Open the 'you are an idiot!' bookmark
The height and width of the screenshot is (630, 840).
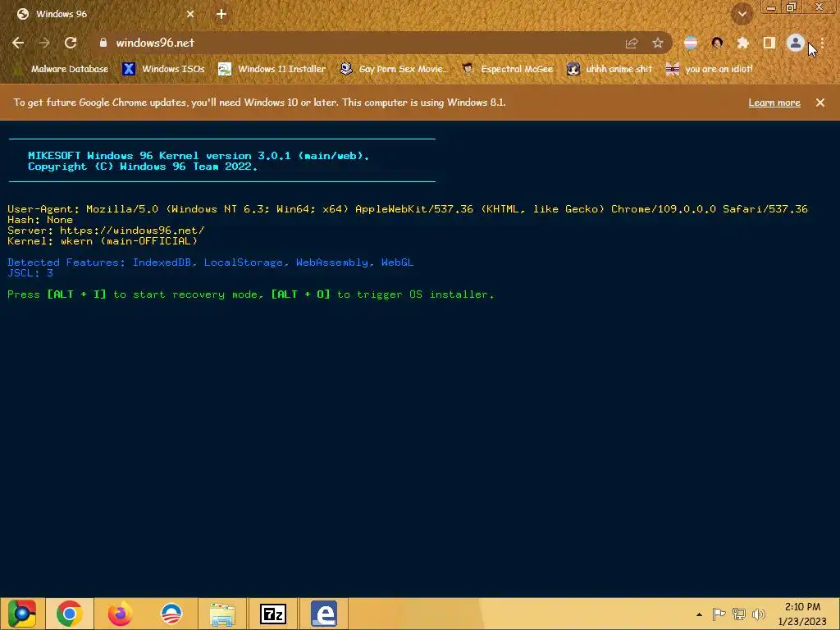click(710, 69)
